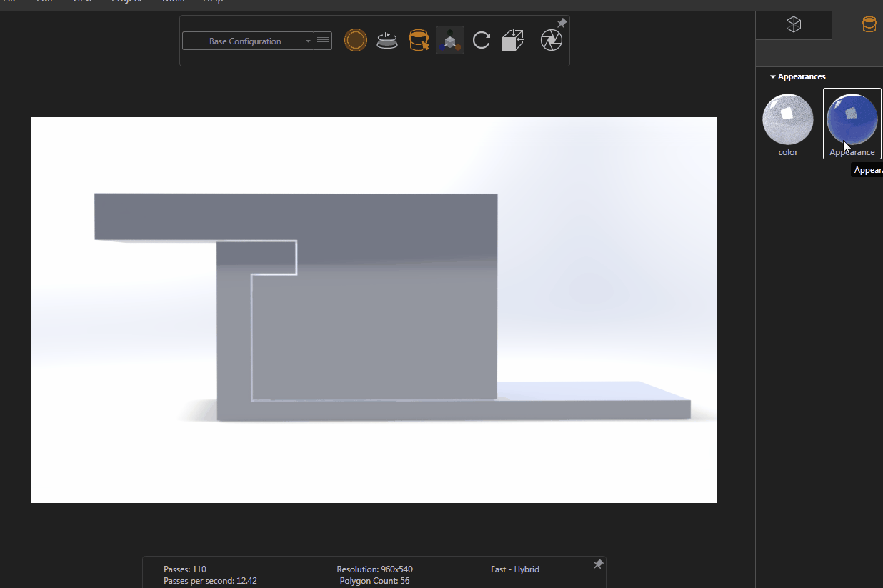The height and width of the screenshot is (588, 883).
Task: Click the 'Polygon Count: 56' text
Action: (375, 581)
